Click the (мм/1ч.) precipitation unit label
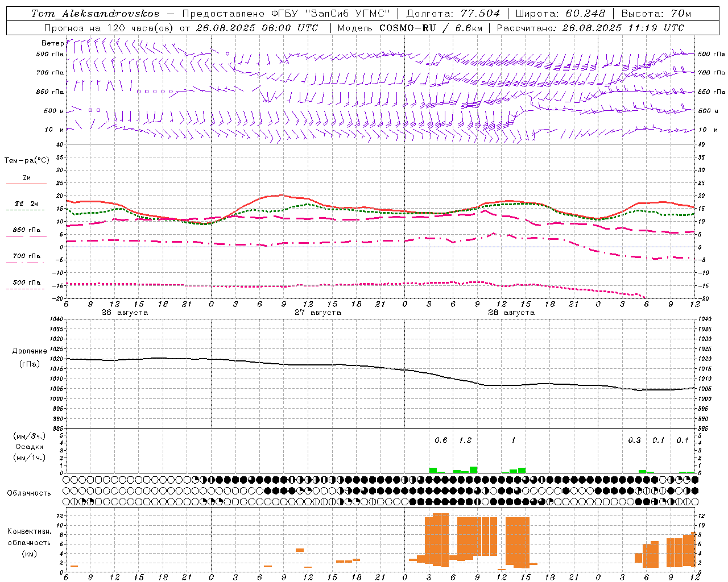 (29, 458)
